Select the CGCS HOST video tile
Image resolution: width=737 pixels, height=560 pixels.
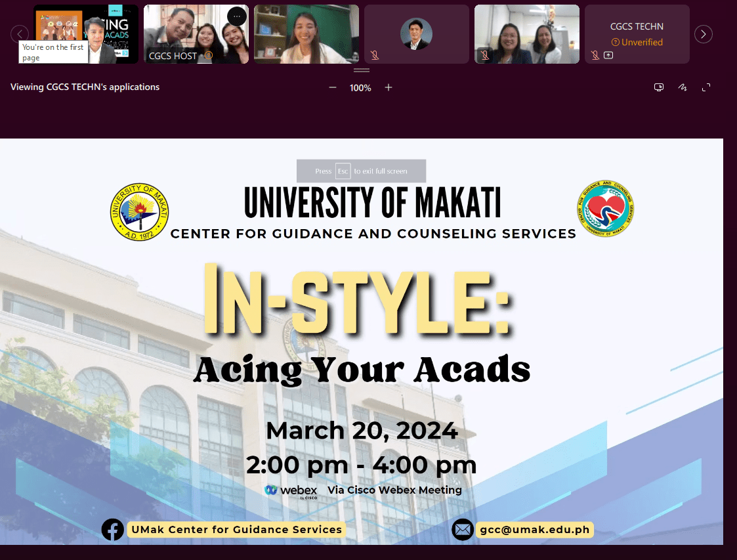click(196, 34)
